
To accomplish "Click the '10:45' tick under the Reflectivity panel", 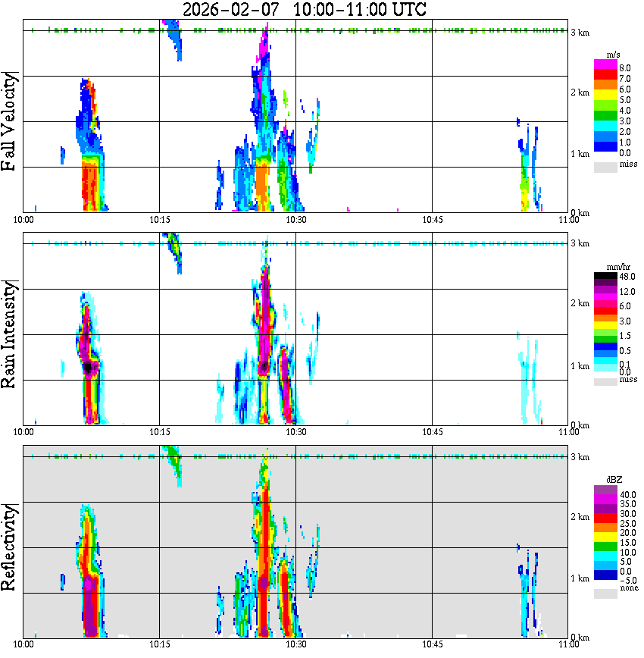I will 432,644.
